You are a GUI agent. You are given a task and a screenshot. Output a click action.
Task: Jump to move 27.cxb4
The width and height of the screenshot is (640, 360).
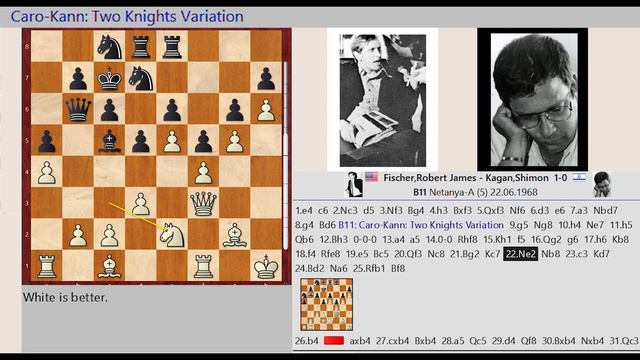[392, 340]
